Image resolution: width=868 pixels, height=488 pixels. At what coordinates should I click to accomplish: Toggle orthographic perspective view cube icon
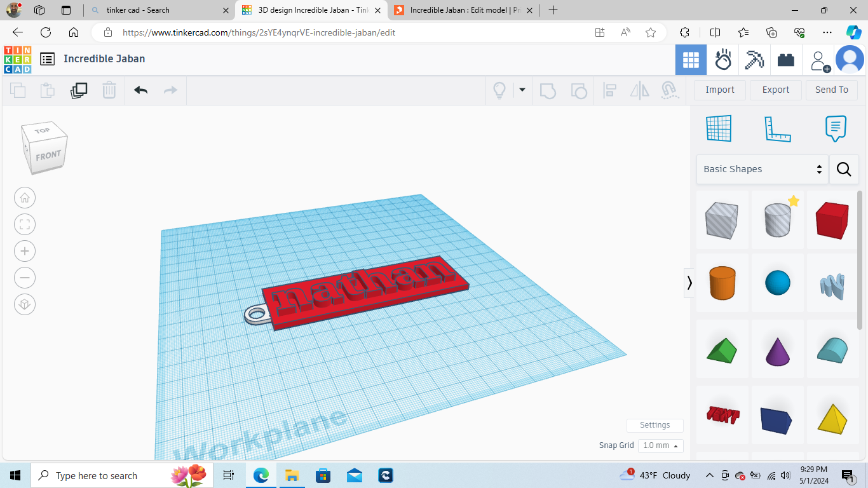[25, 304]
